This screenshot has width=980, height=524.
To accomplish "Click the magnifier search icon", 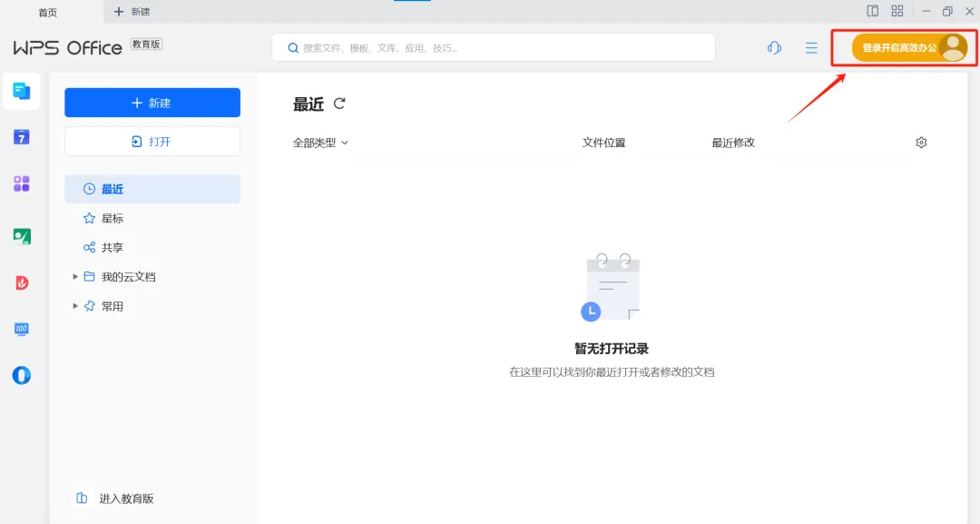I will coord(292,47).
